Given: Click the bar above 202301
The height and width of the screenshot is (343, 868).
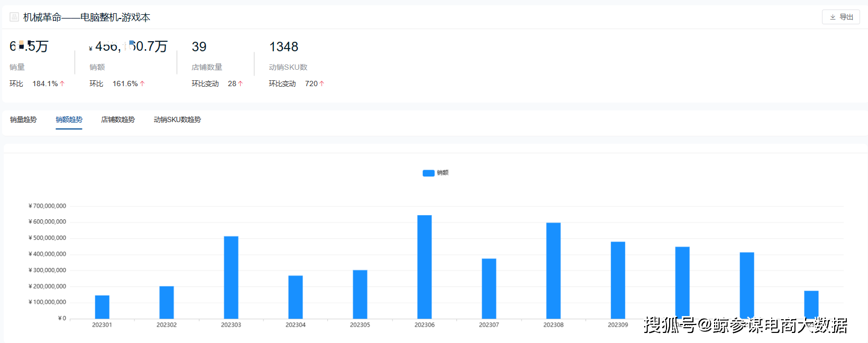Looking at the screenshot, I should tap(102, 307).
